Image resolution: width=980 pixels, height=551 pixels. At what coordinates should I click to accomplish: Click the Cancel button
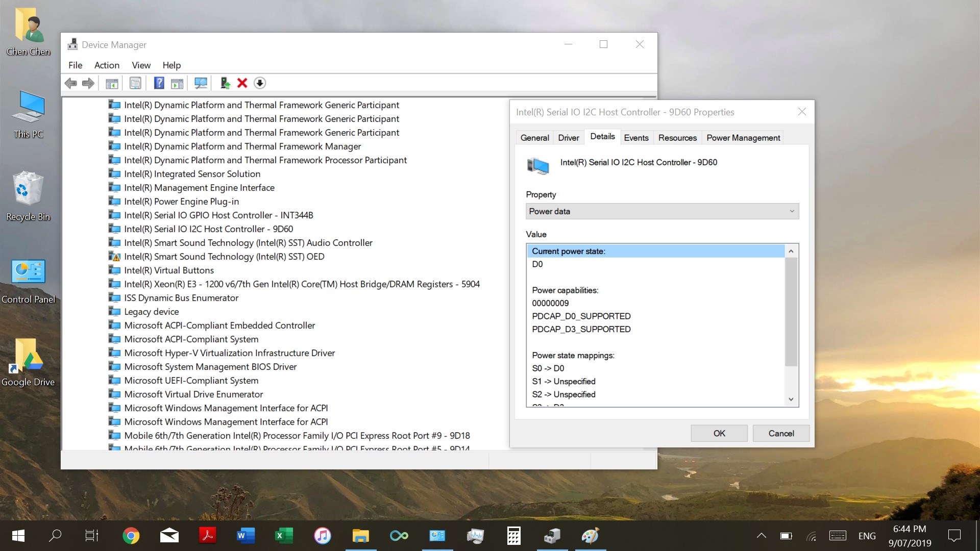coord(781,433)
